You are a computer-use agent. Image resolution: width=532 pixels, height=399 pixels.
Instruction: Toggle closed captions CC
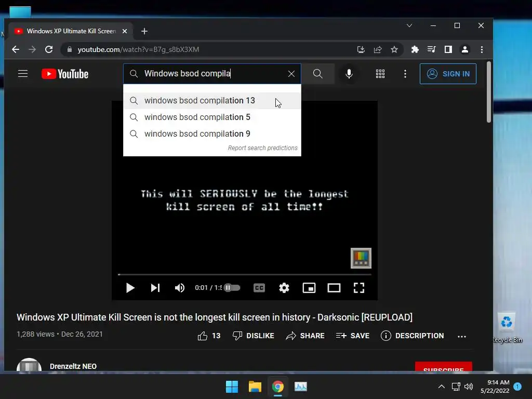(x=259, y=288)
